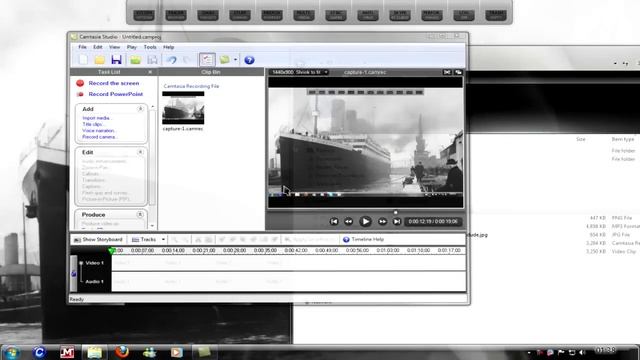The height and width of the screenshot is (360, 640).
Task: Open Windows Live Messenger in taskbar
Action: click(x=149, y=352)
